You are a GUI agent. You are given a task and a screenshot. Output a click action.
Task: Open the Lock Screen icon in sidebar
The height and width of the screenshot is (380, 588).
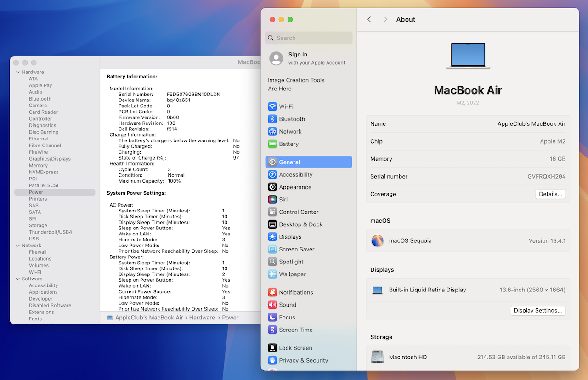coord(272,348)
